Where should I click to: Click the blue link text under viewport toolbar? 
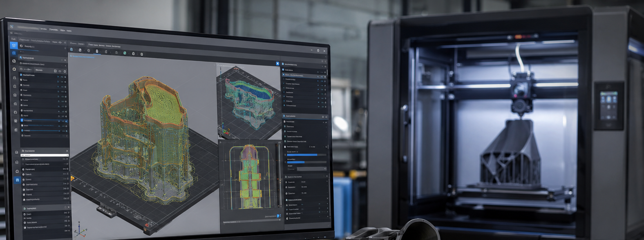pos(83,57)
